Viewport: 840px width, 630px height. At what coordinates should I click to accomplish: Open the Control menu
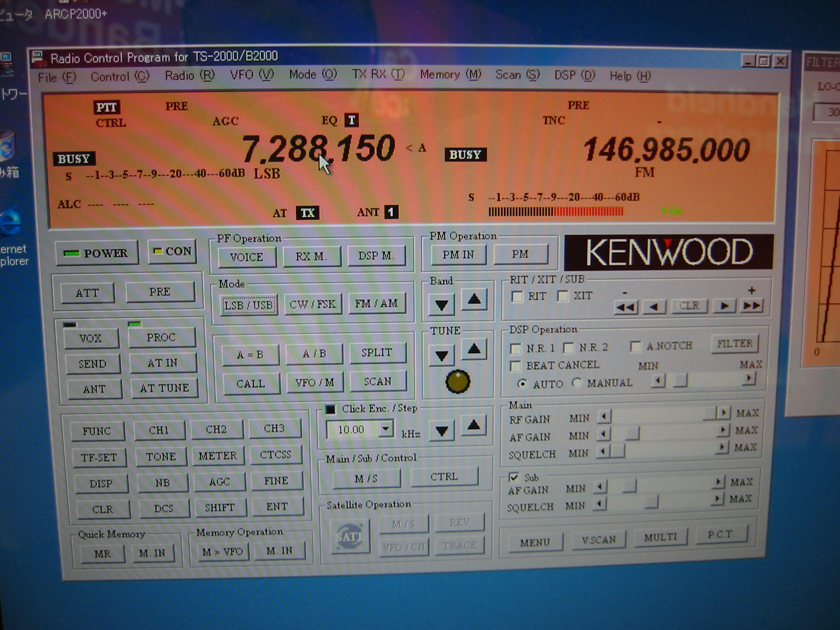(120, 77)
